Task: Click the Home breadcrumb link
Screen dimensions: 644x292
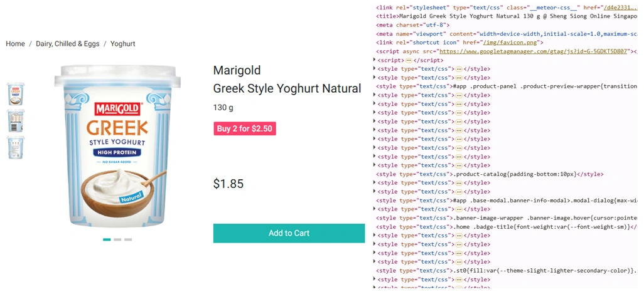Action: (15, 44)
